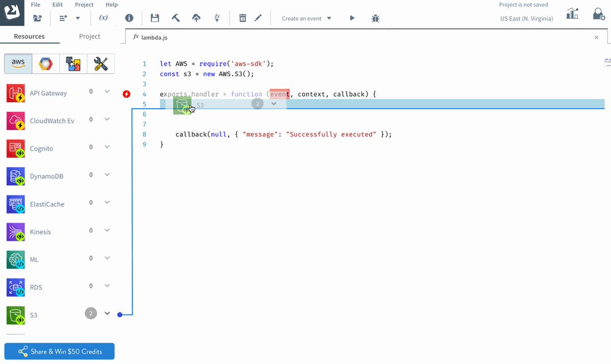
Task: Click the RDS resource icon
Action: tap(16, 287)
